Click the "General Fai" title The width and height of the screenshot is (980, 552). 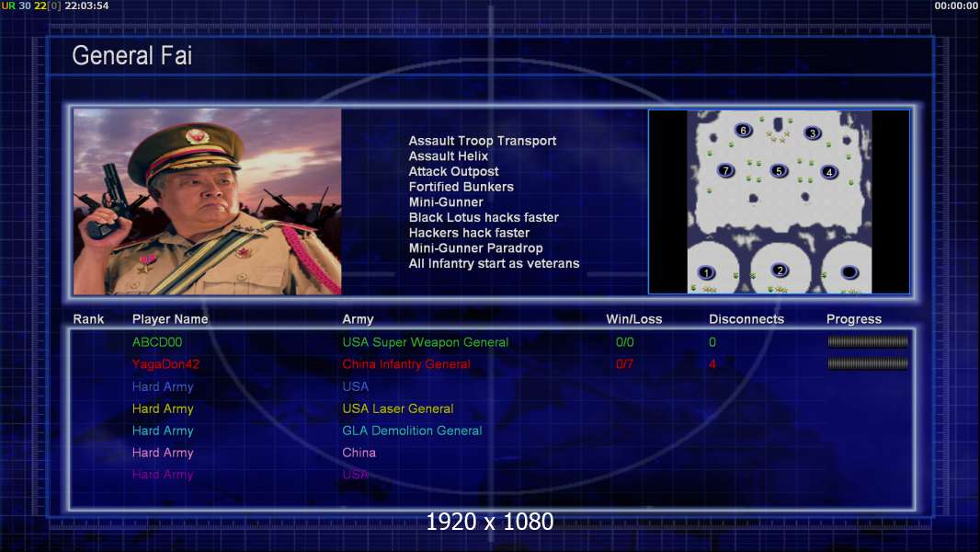click(131, 55)
